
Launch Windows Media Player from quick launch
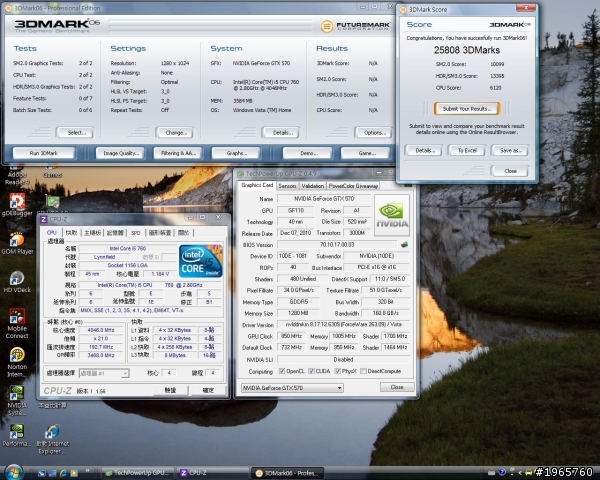coord(74,473)
